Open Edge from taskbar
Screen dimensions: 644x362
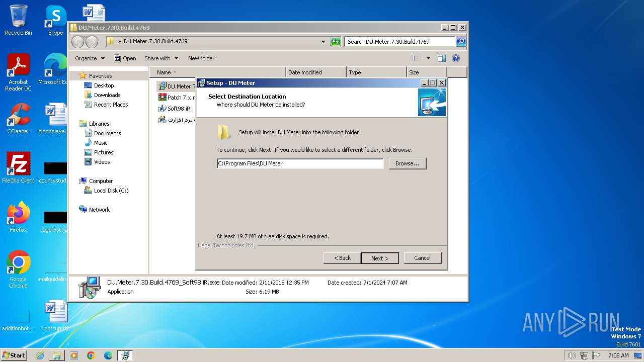[108, 355]
